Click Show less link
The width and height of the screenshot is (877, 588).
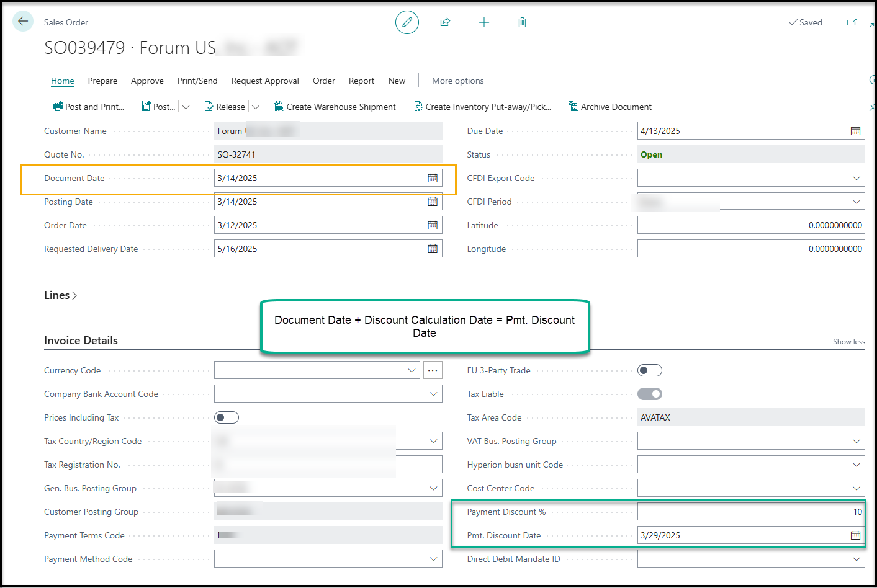848,342
